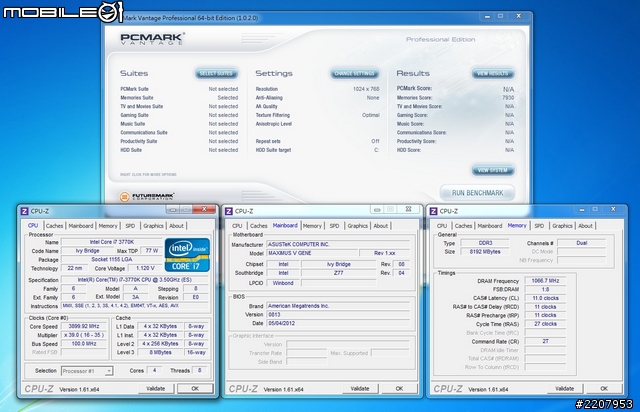Click the Model field MAXIMUS V GENE
The width and height of the screenshot is (640, 412).
point(312,253)
